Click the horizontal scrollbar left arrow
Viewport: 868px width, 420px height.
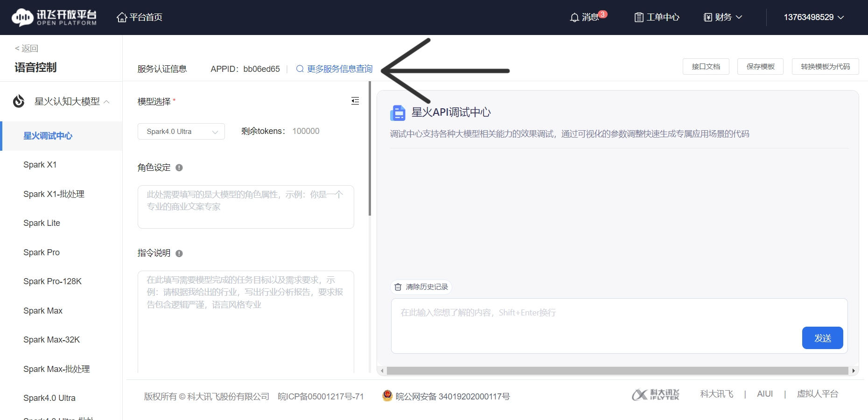click(382, 371)
